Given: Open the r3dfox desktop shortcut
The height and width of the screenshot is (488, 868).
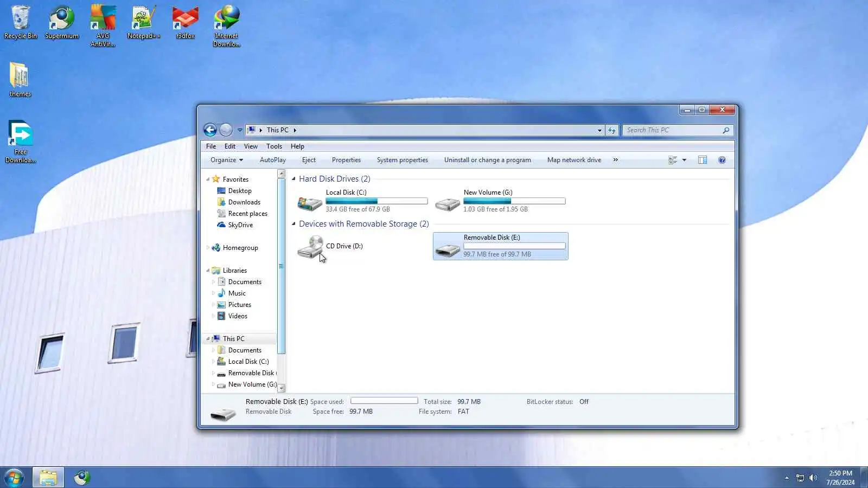Looking at the screenshot, I should (185, 22).
